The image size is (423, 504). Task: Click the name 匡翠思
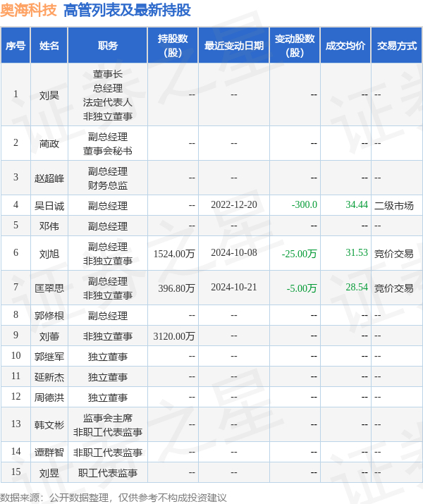(x=49, y=288)
